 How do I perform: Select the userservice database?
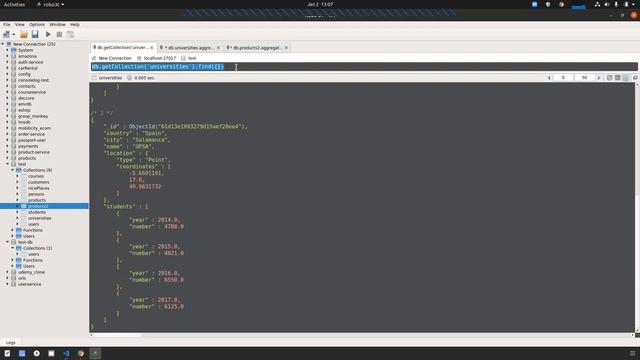pyautogui.click(x=29, y=284)
